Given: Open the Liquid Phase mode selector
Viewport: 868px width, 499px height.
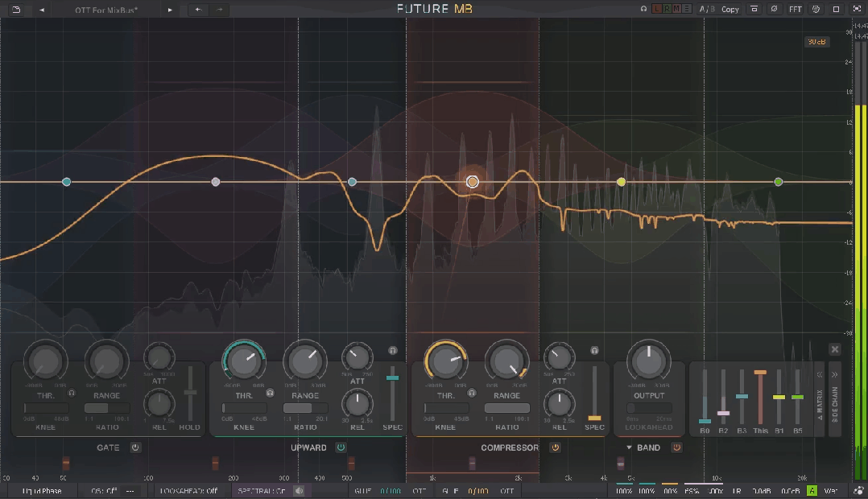Looking at the screenshot, I should (42, 491).
